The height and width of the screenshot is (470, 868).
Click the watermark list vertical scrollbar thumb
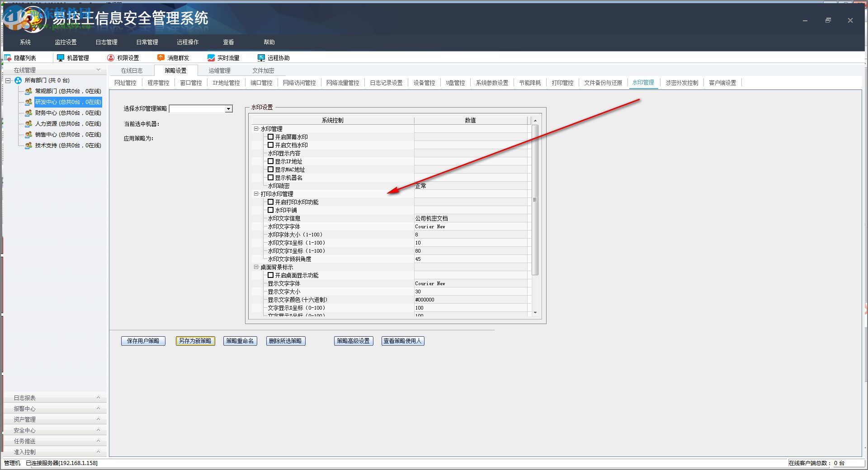(535, 200)
